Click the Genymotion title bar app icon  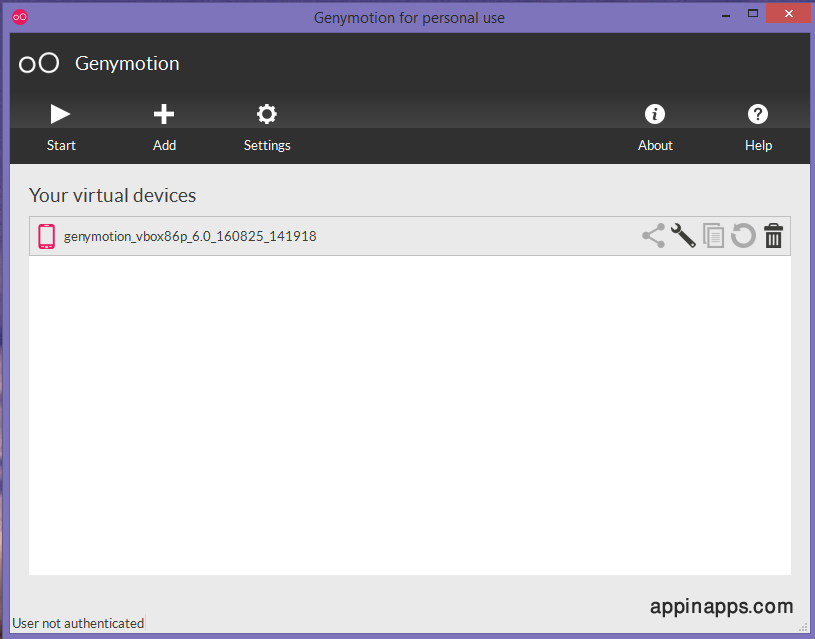pyautogui.click(x=20, y=17)
